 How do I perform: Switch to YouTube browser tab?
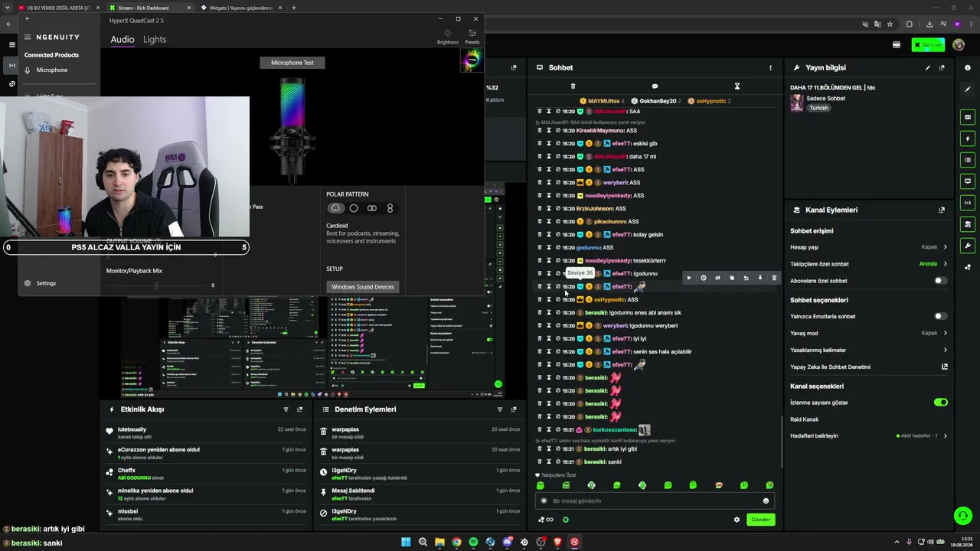pos(59,8)
